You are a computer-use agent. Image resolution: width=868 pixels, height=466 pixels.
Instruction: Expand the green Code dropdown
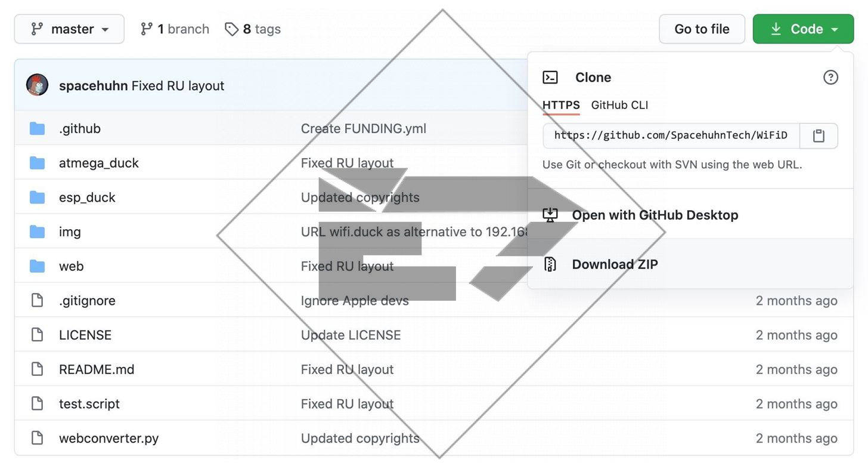[803, 29]
